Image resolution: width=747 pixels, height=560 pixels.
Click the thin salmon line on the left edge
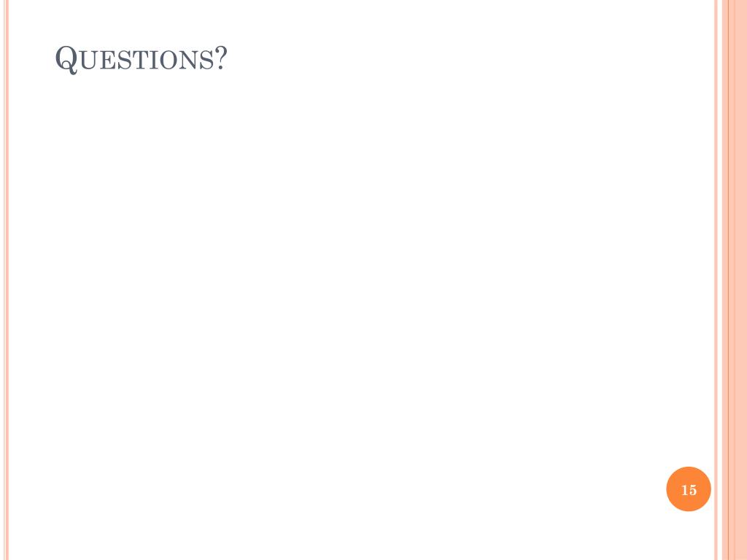click(x=7, y=280)
